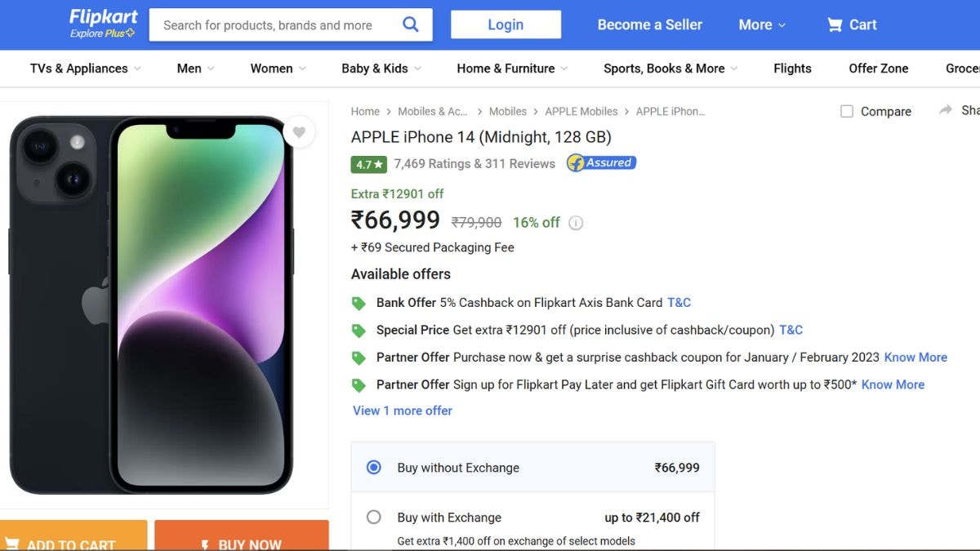Click the Login button
The height and width of the screenshot is (551, 980).
(506, 24)
